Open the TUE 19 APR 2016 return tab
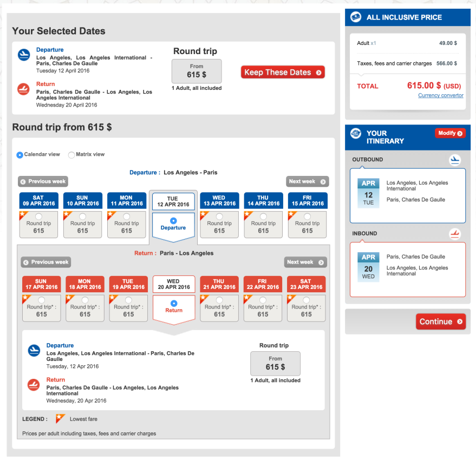Screen dimensions: 476x460 point(128,284)
